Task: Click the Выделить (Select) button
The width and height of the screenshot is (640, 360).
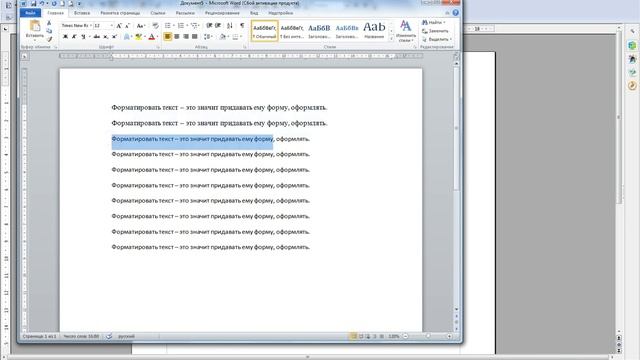Action: coord(437,40)
